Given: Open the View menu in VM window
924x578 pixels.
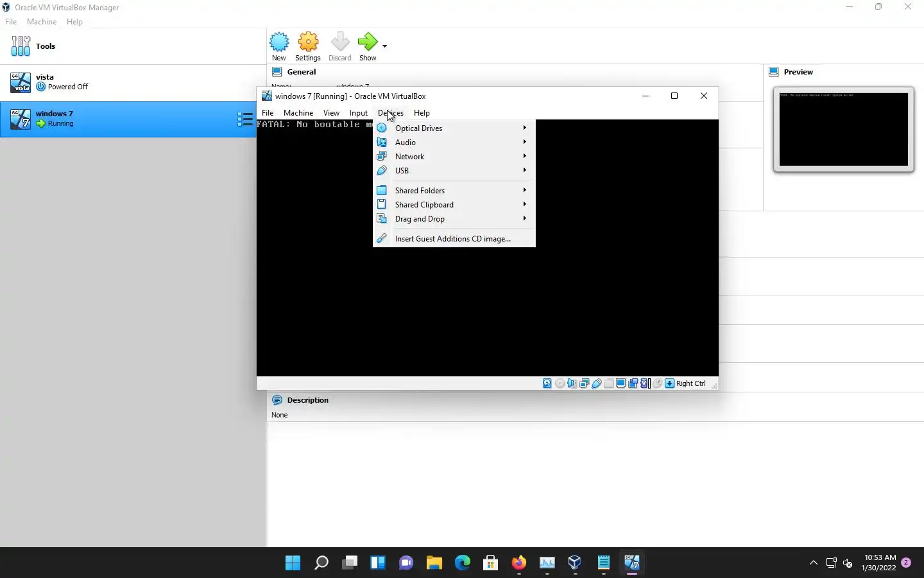Looking at the screenshot, I should pyautogui.click(x=331, y=113).
